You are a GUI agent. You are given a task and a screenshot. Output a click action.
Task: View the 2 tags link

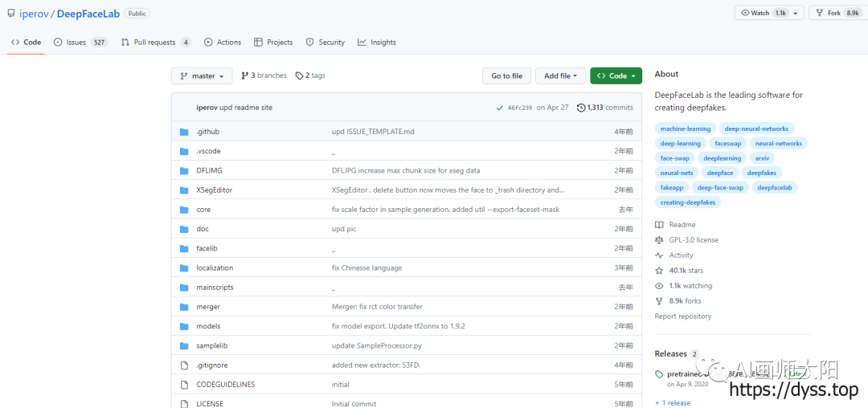pyautogui.click(x=310, y=75)
